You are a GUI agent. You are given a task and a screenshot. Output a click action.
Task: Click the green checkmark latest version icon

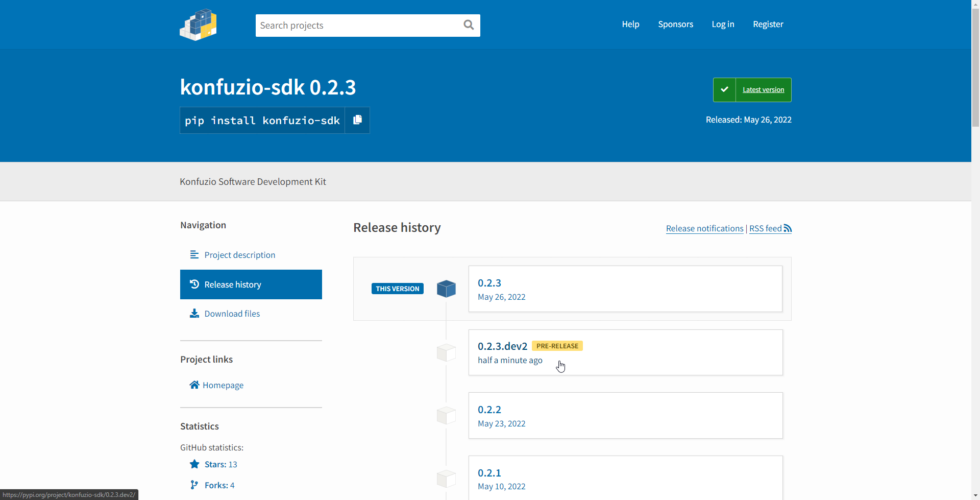pyautogui.click(x=724, y=90)
